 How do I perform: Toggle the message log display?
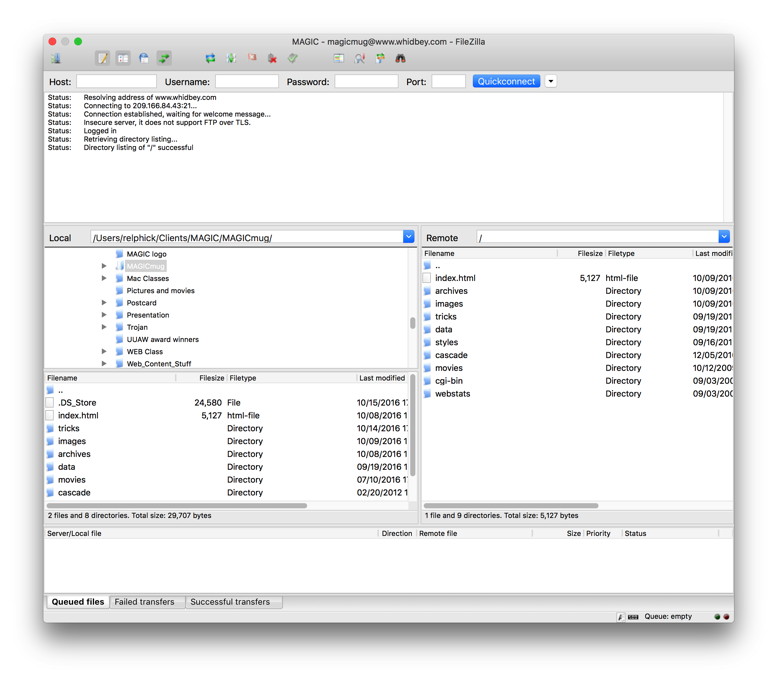click(x=102, y=59)
